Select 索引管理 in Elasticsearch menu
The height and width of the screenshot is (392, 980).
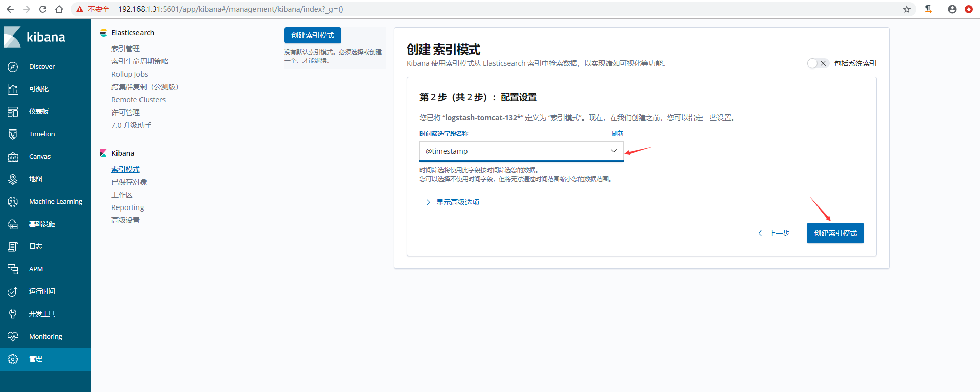pos(126,49)
